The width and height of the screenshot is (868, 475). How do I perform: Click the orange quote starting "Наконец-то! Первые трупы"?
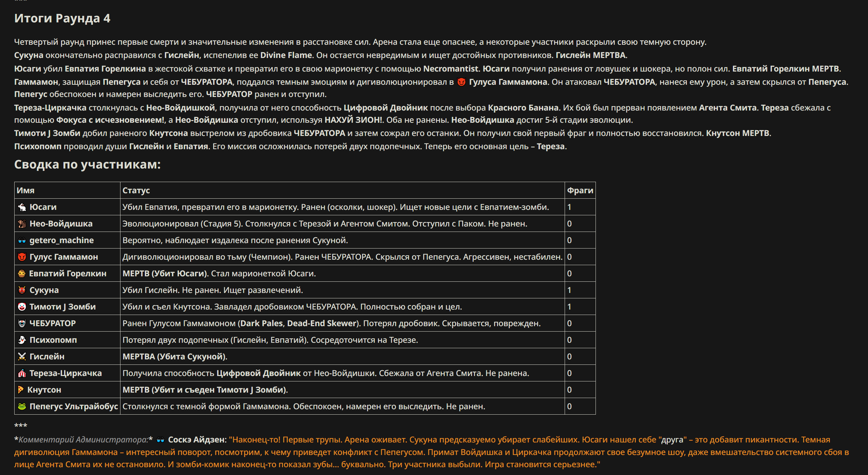click(x=432, y=452)
